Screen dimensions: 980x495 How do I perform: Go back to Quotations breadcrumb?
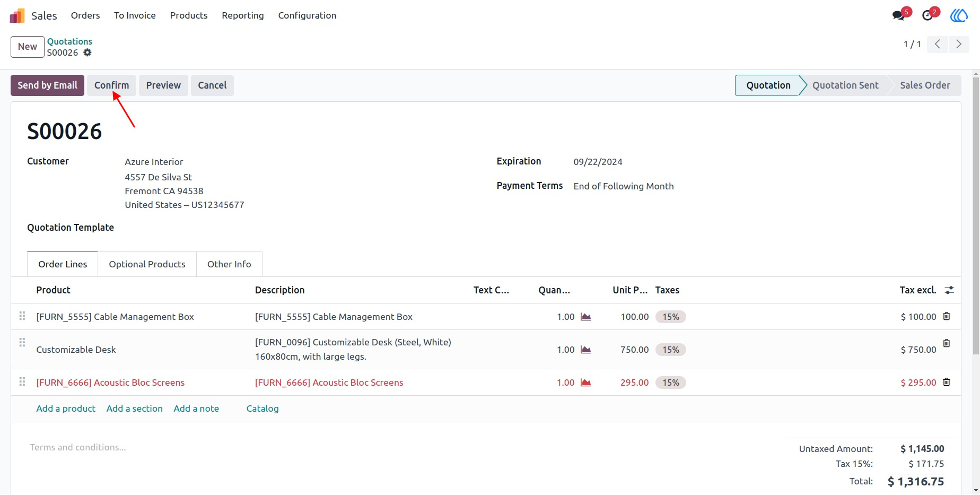point(69,41)
